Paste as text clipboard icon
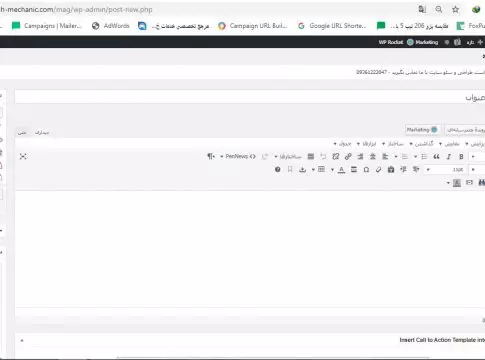This screenshot has height=360, width=485. 391,170
